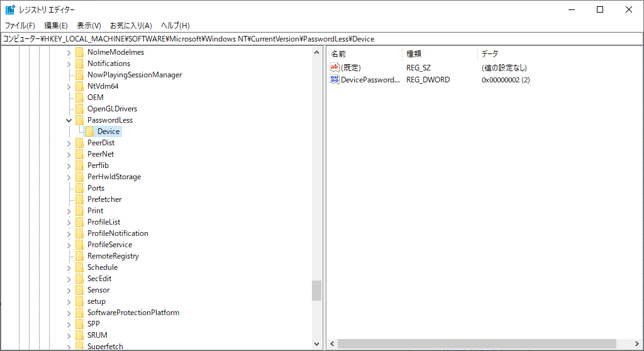
Task: Expand the PeerDist key
Action: tap(69, 143)
